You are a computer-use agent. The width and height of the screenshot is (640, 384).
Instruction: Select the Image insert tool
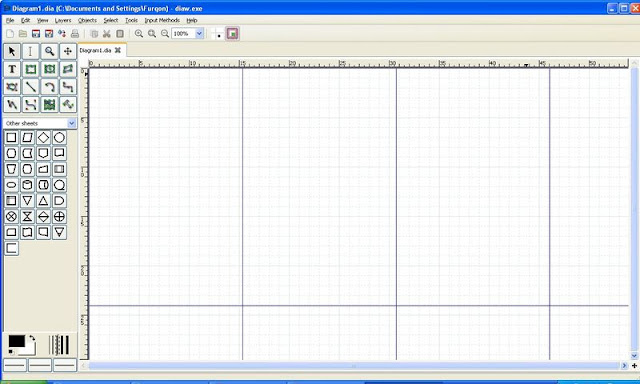[49, 104]
